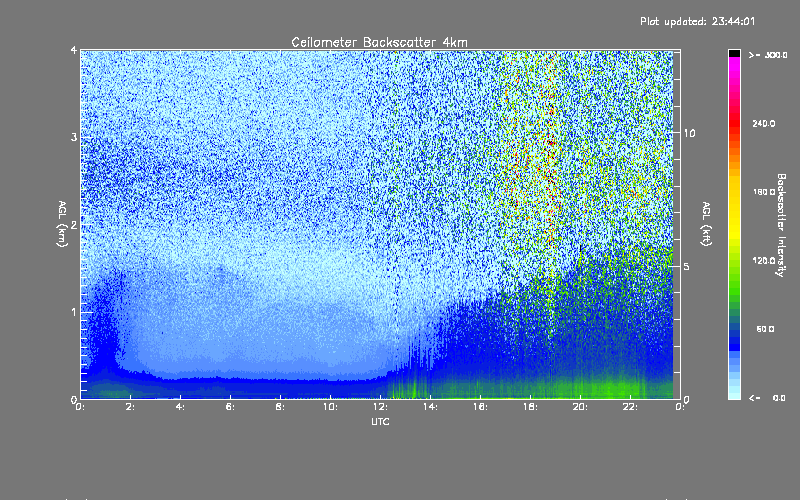Click the "5" tick on the kft axis
The width and height of the screenshot is (800, 500).
click(x=687, y=266)
